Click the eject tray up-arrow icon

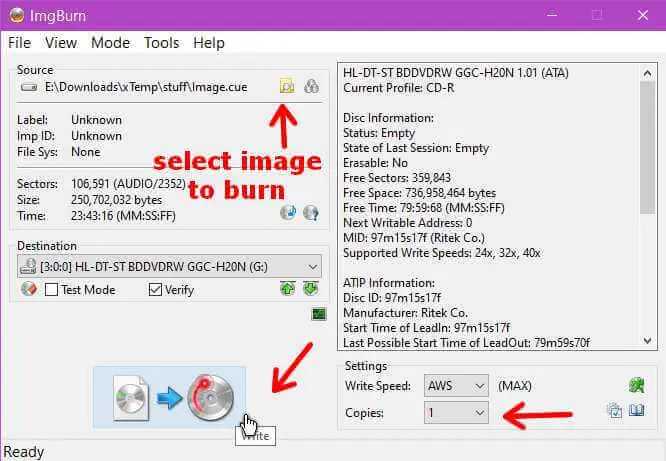click(288, 288)
